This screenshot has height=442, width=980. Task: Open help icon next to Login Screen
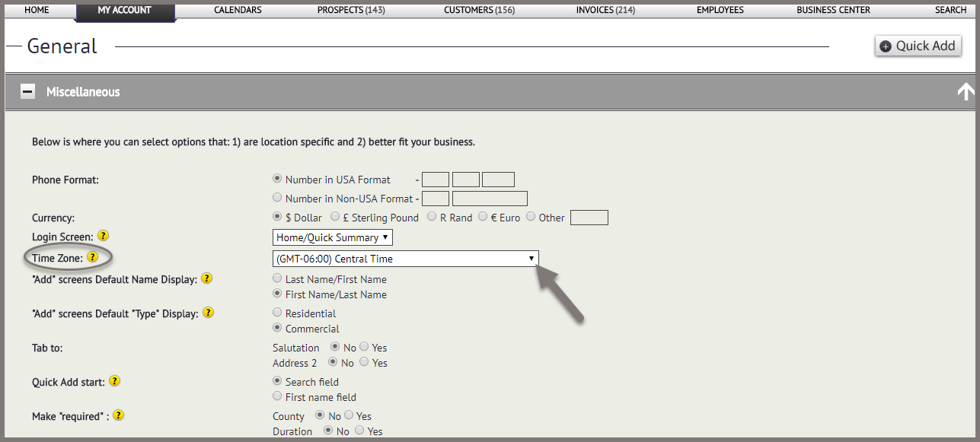tap(104, 236)
